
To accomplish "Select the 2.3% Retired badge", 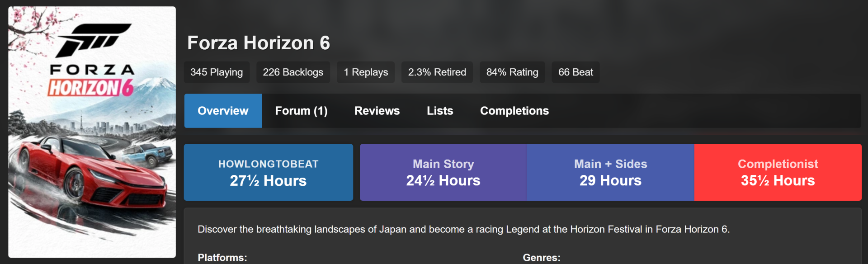I will pyautogui.click(x=437, y=72).
